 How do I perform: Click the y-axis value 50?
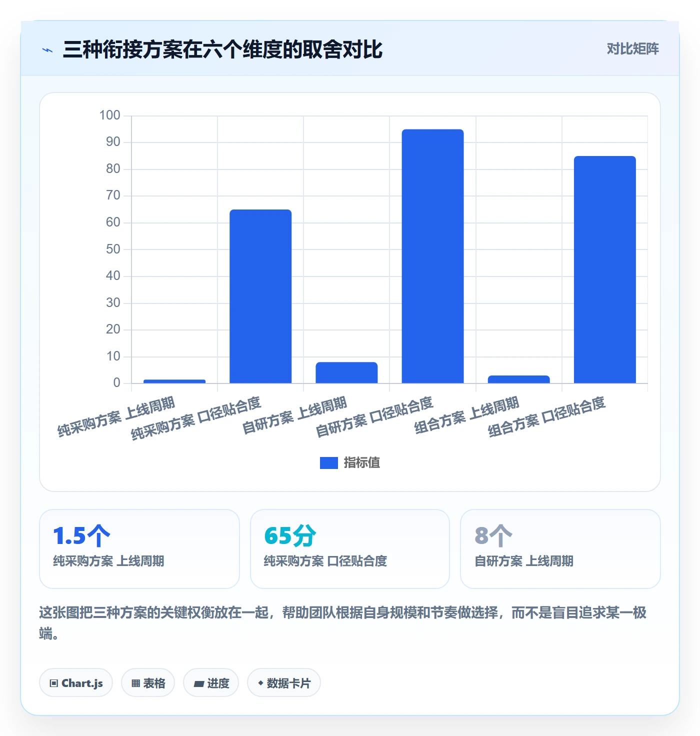click(113, 249)
